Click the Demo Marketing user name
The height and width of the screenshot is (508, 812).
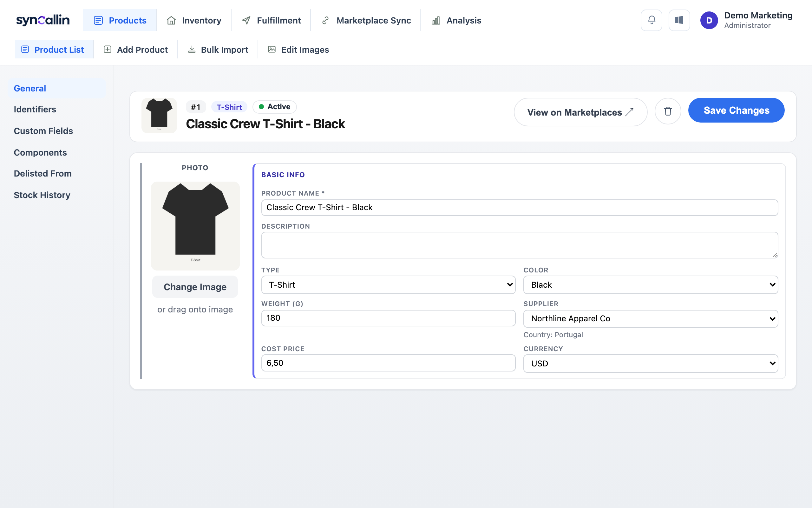pos(758,16)
